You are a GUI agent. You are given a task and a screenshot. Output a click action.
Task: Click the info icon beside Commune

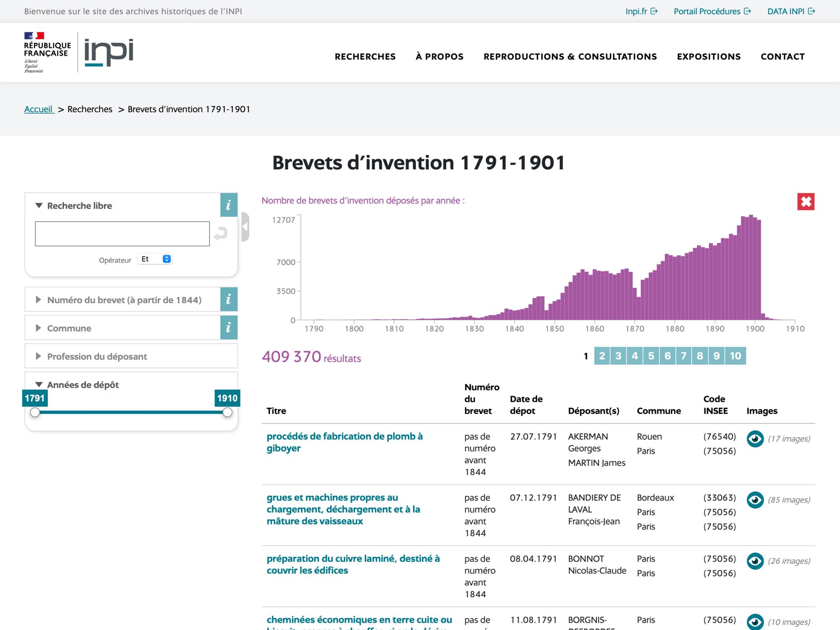[228, 328]
